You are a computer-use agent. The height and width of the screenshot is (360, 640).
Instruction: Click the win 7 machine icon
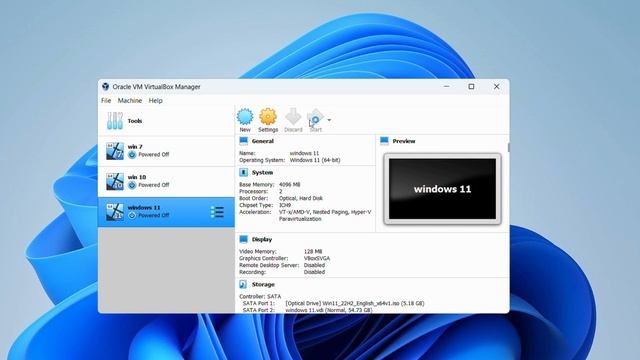click(x=115, y=151)
